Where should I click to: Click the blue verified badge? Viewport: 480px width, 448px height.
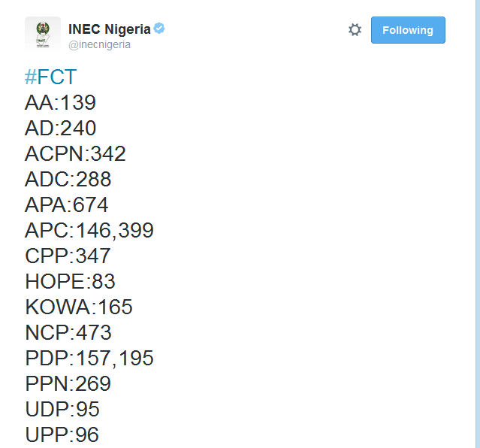pos(159,29)
